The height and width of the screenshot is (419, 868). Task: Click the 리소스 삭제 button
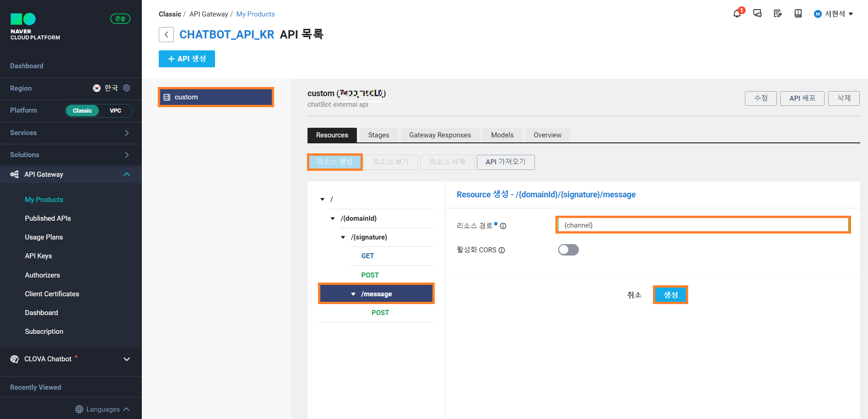447,162
